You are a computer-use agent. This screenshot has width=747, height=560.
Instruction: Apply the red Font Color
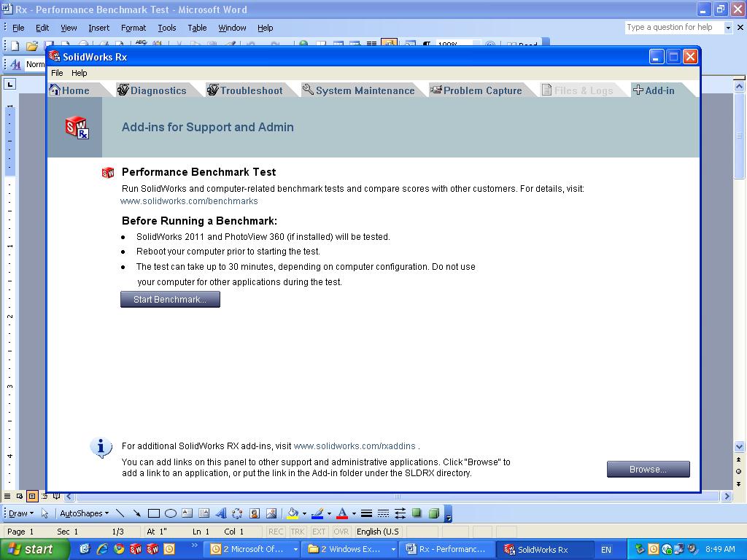(x=342, y=513)
